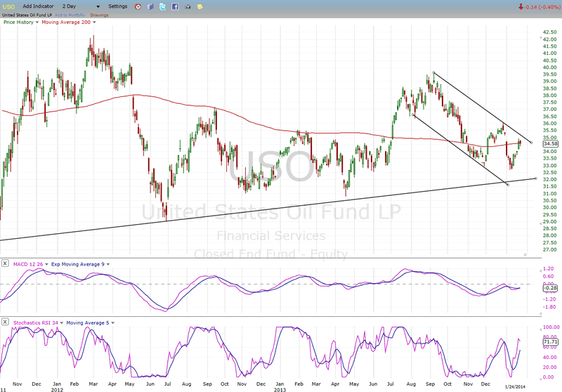The image size is (562, 392).
Task: Click the 40.00 price axis value
Action: pyautogui.click(x=549, y=67)
